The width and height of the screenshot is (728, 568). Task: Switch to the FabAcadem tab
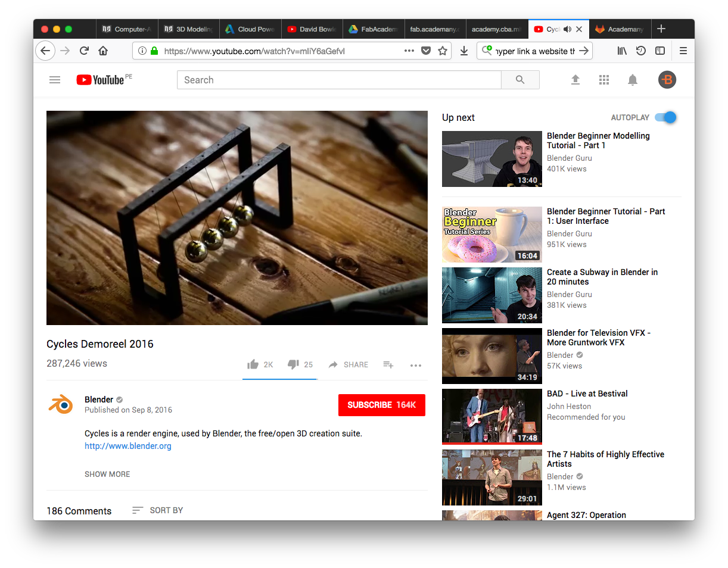[374, 29]
